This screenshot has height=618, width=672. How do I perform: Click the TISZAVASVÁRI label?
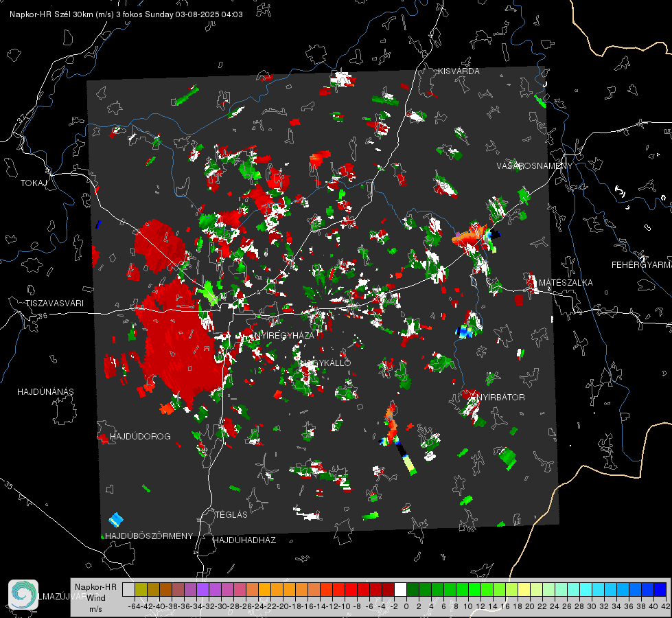[x=54, y=304]
